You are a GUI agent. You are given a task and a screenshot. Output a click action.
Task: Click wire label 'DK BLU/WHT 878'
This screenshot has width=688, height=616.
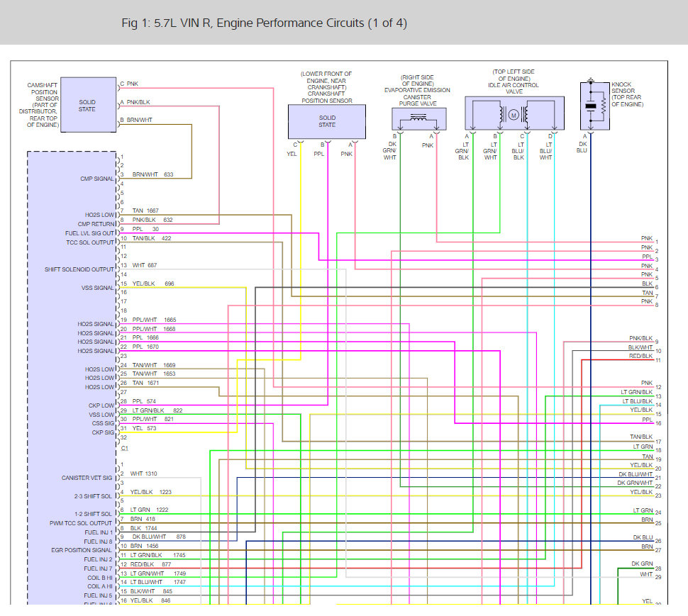point(159,537)
